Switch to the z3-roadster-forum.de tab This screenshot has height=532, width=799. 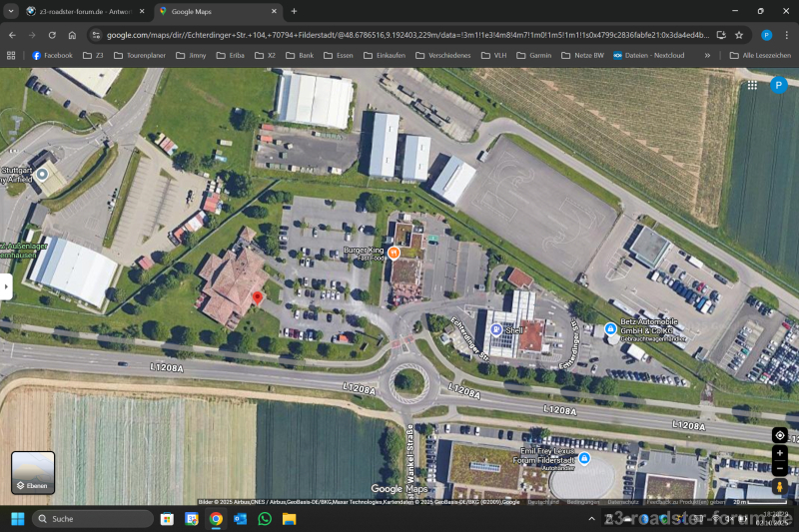pyautogui.click(x=80, y=11)
